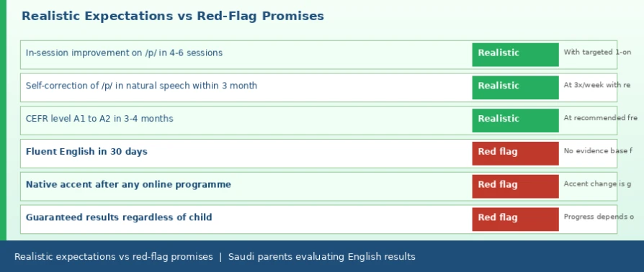Image resolution: width=644 pixels, height=272 pixels.
Task: Click the Red flag badge for Native accent
Action: point(515,186)
